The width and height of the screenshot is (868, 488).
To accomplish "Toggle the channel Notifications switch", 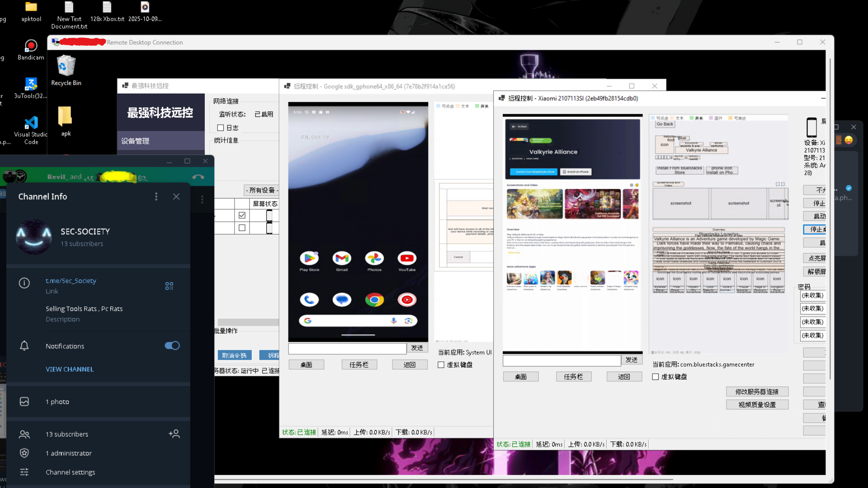I will [172, 346].
